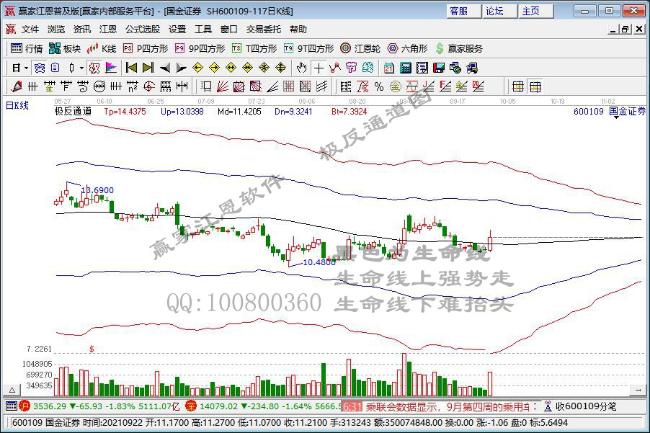
Task: Jump to first bar with skip-to-start icon
Action: click(x=131, y=68)
